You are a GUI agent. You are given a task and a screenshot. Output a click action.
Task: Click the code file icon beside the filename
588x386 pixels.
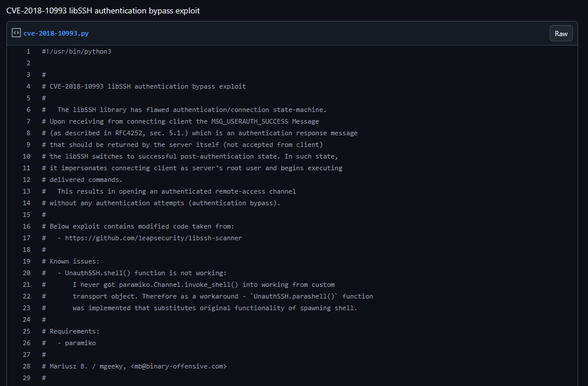(16, 33)
